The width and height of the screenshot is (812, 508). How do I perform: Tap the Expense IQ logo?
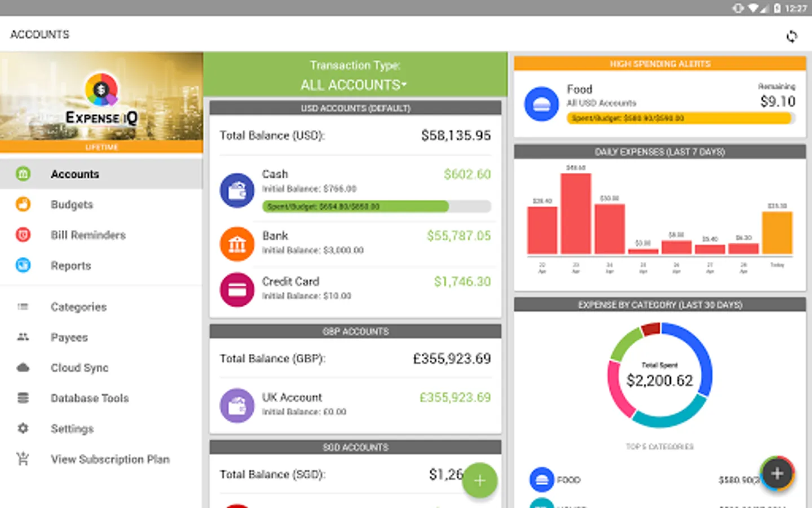coord(101,99)
